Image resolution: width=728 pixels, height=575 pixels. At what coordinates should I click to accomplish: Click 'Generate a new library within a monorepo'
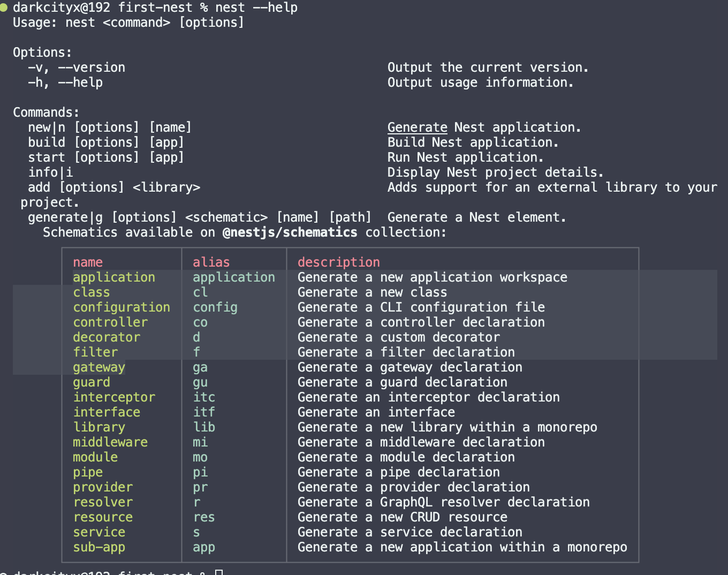click(x=448, y=427)
